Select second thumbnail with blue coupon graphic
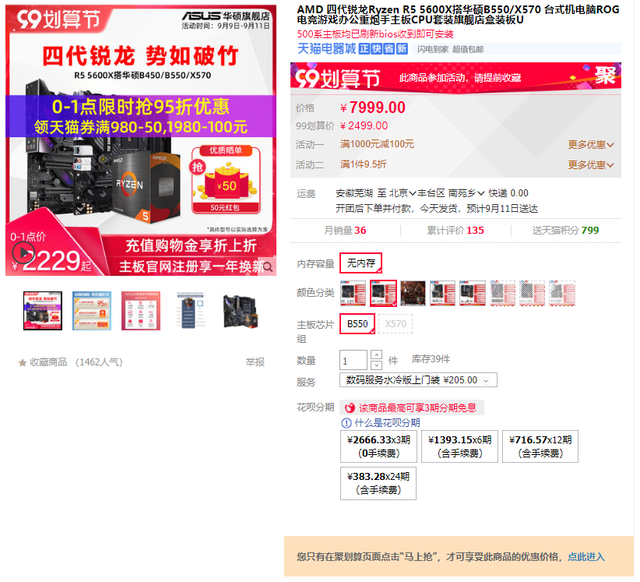 click(x=91, y=311)
